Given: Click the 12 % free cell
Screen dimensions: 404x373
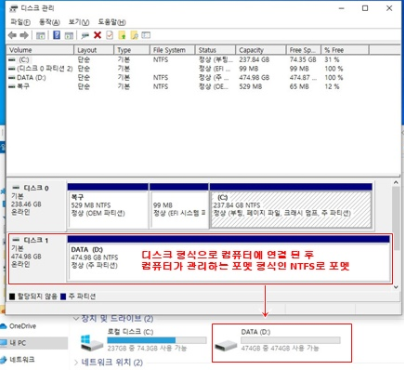Looking at the screenshot, I should 332,87.
